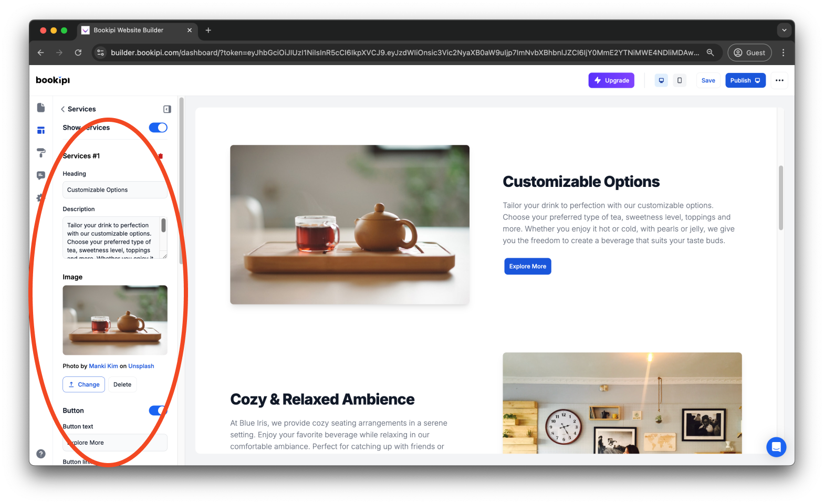
Task: Open the gear settings icon in sidebar
Action: [x=40, y=198]
